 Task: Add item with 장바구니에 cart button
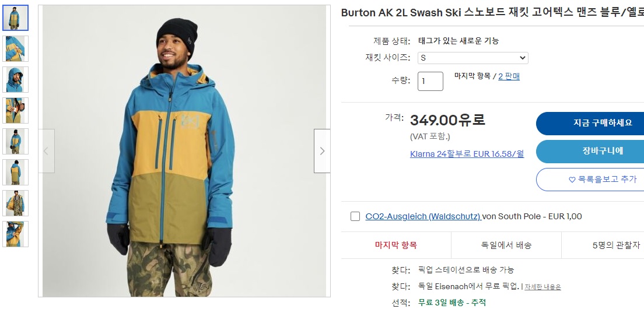pyautogui.click(x=590, y=151)
